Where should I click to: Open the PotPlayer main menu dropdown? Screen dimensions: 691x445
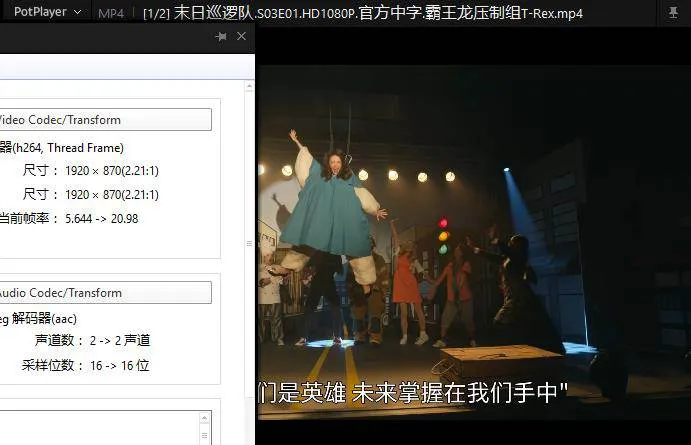pyautogui.click(x=48, y=12)
